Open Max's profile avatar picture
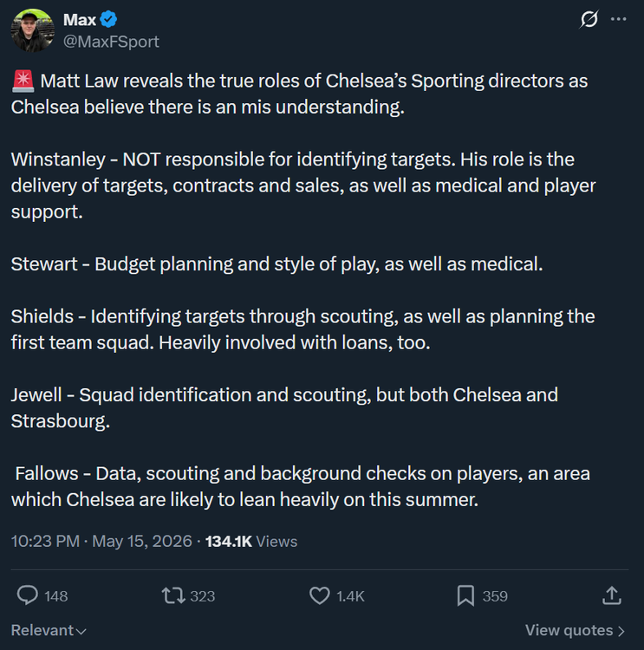 tap(33, 30)
